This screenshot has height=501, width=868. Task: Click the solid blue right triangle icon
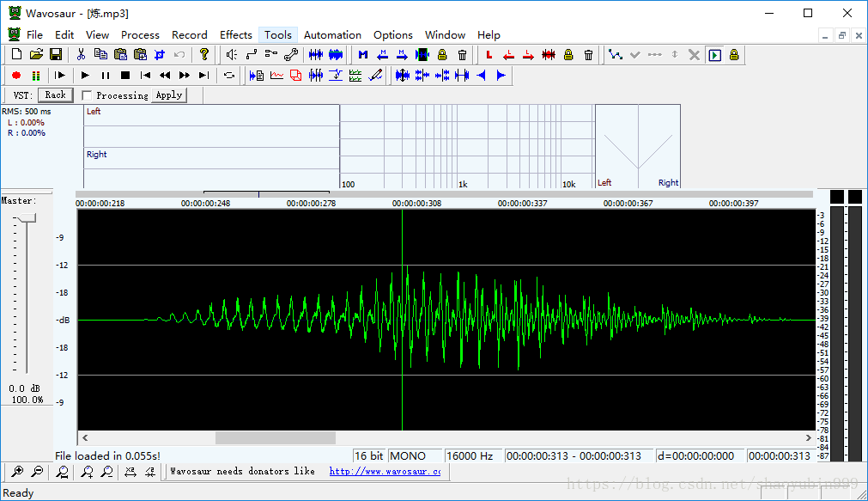(501, 76)
